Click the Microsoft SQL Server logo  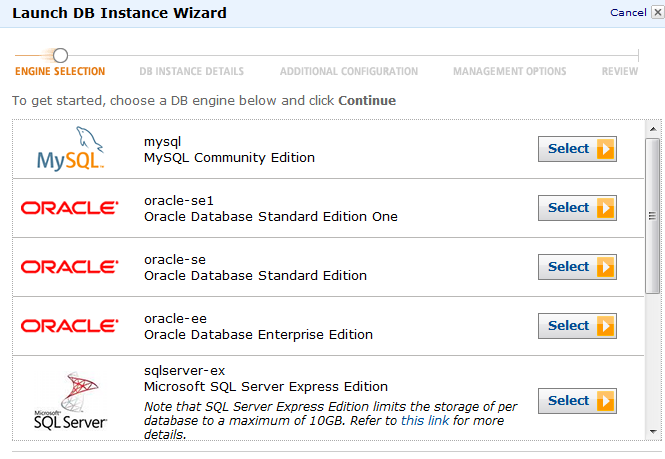[70, 401]
